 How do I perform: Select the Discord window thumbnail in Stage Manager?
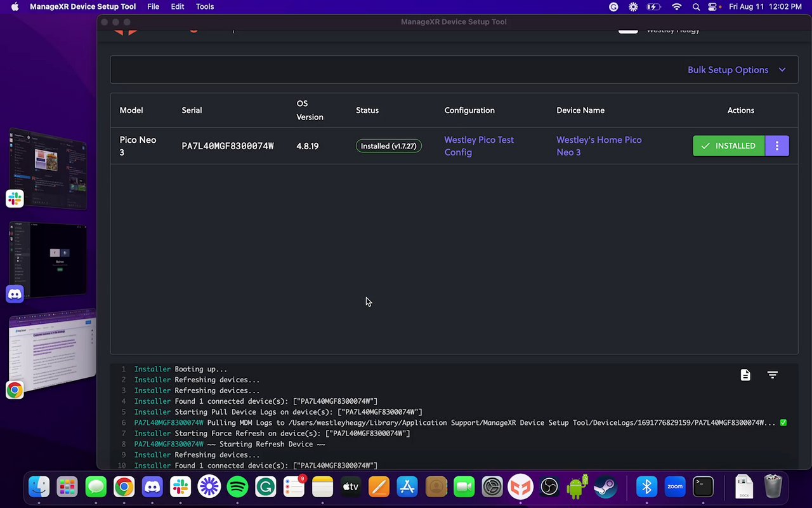click(48, 260)
